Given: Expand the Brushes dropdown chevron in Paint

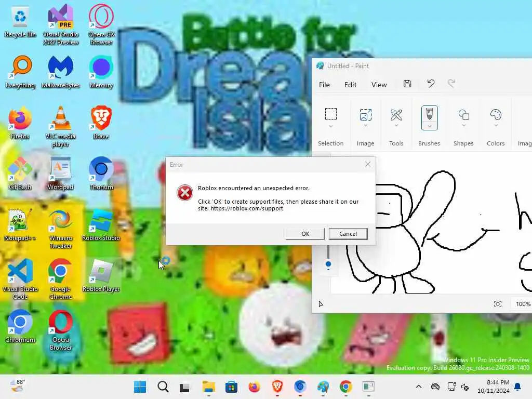Looking at the screenshot, I should point(429,126).
